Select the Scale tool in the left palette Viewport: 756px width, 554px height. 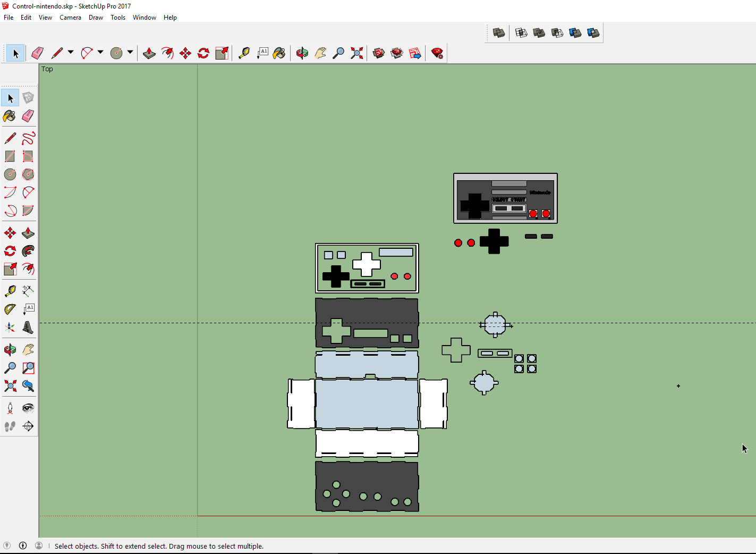(10, 269)
